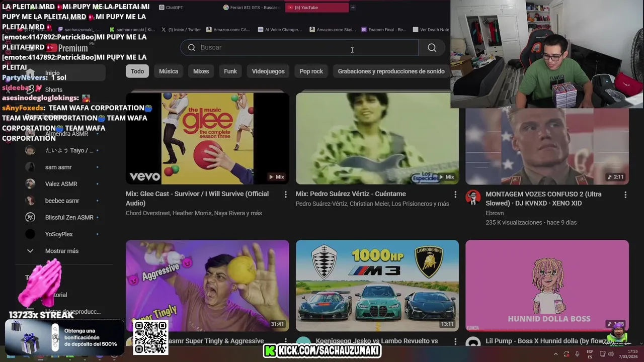Open the Pedro Suárez Vértiz mix thumbnail
This screenshot has height=362, width=644.
377,138
